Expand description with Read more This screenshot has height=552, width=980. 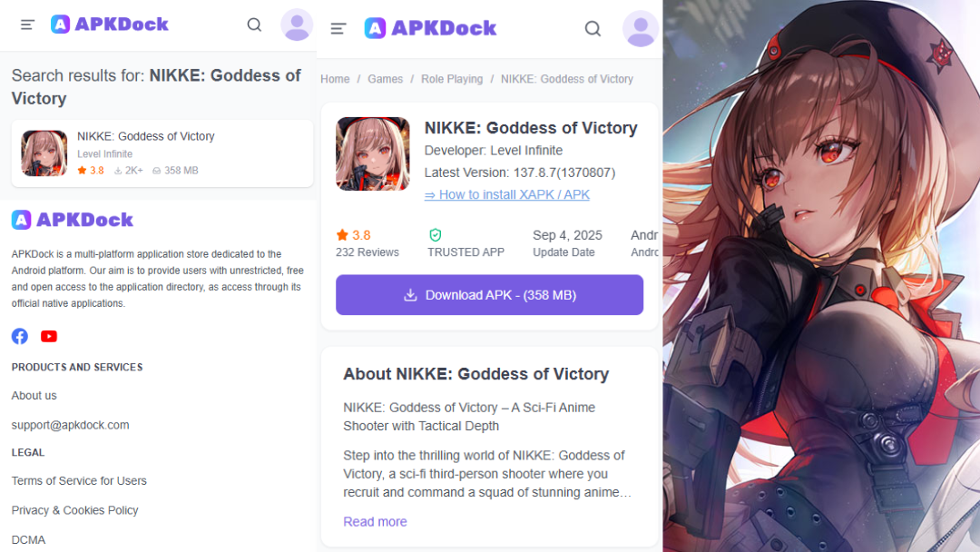pyautogui.click(x=375, y=521)
